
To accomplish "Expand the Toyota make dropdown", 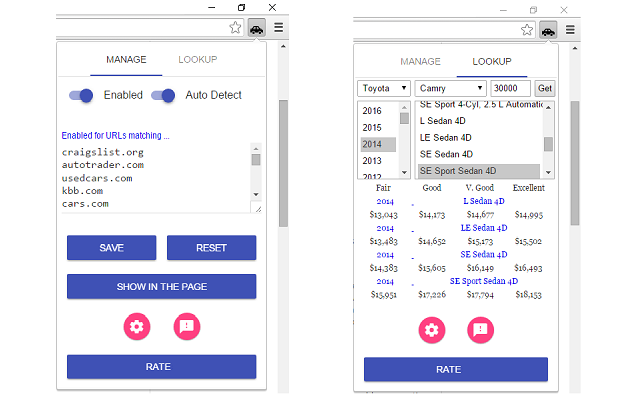I will (x=384, y=88).
